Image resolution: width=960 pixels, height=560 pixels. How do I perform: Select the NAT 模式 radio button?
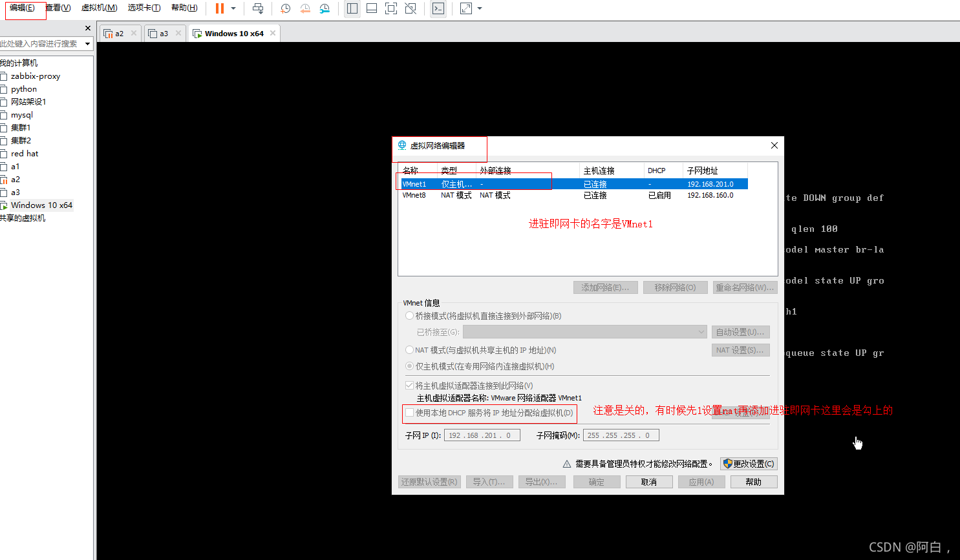point(409,350)
